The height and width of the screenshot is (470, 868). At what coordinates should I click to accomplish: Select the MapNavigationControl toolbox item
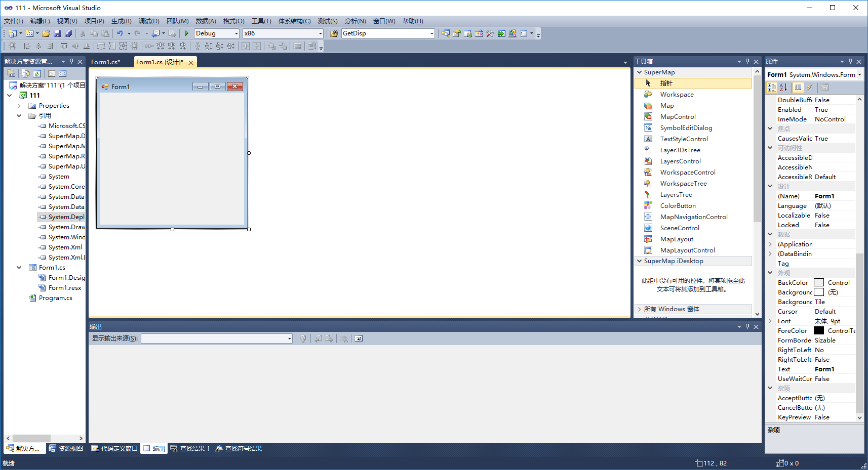click(x=693, y=217)
